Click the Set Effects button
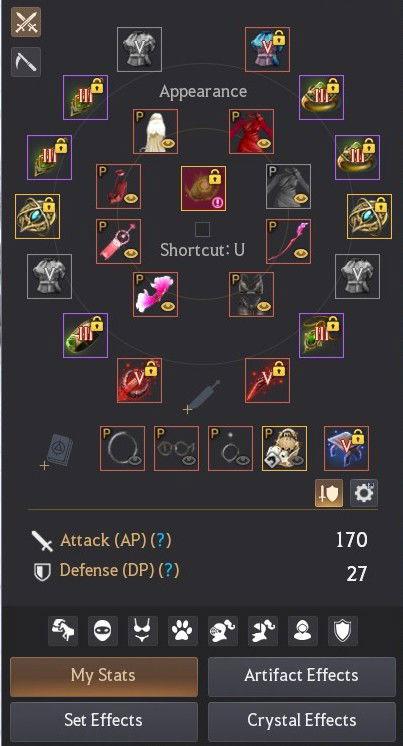 point(104,720)
